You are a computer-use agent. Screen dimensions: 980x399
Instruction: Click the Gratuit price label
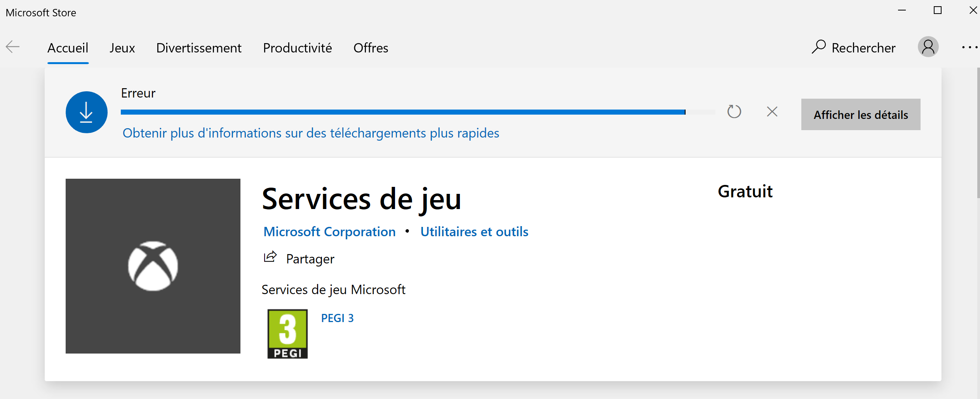pyautogui.click(x=745, y=192)
